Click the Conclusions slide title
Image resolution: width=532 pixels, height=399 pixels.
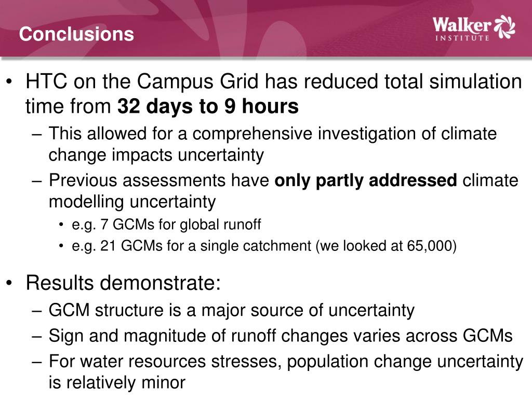[x=77, y=34]
